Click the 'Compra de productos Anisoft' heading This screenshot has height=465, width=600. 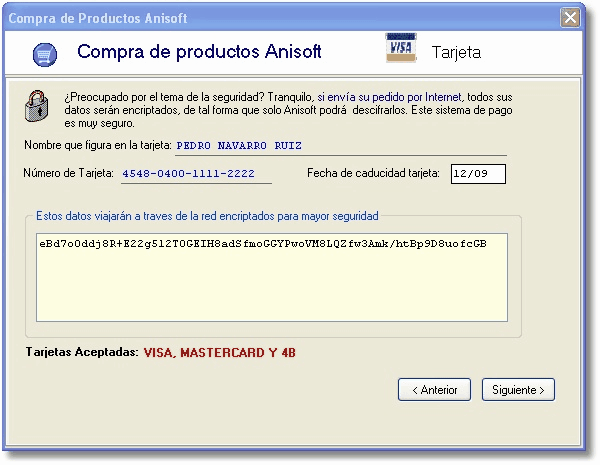[x=199, y=52]
